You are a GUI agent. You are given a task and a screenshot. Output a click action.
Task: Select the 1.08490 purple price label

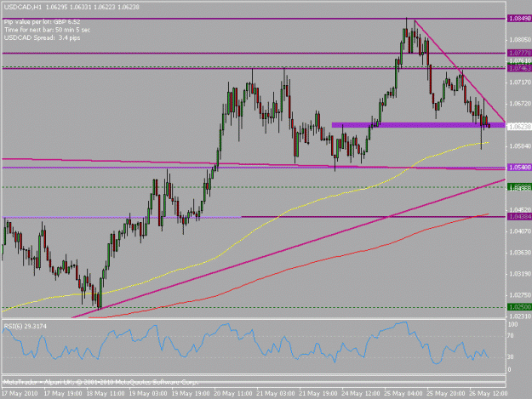tap(519, 19)
